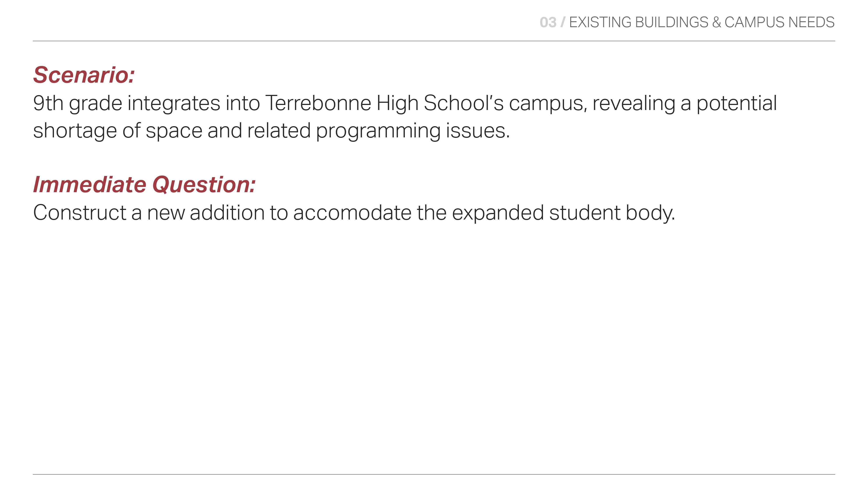Click the word 'issues.' ending the scenario
Viewport: 868px width, 493px height.
pos(478,130)
